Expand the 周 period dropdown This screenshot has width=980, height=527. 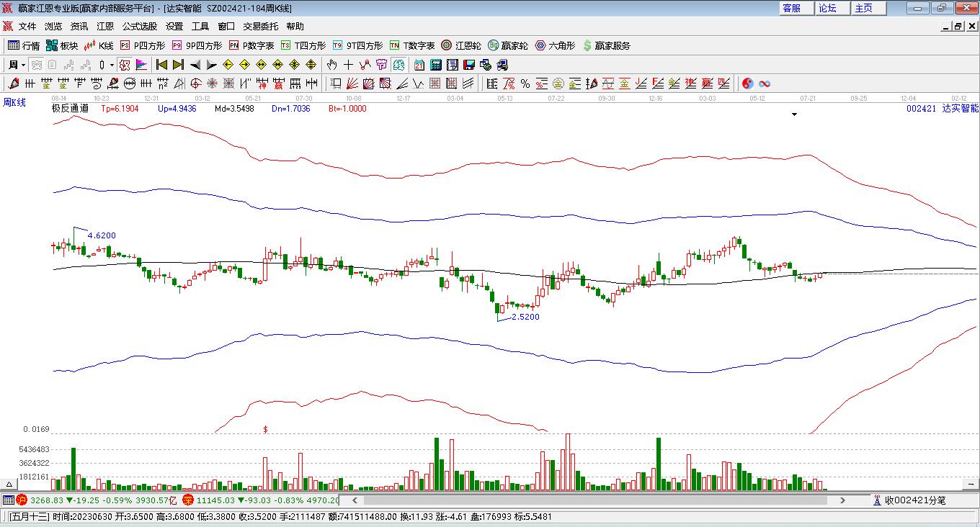[x=16, y=65]
